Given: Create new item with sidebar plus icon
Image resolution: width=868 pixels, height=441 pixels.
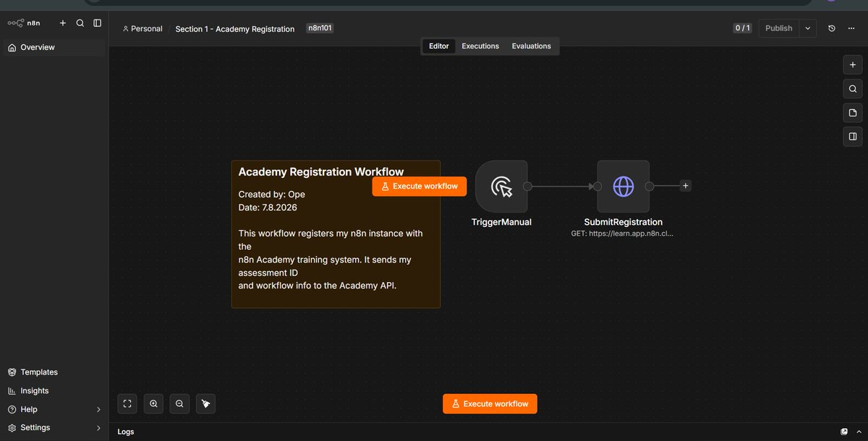Looking at the screenshot, I should [63, 23].
